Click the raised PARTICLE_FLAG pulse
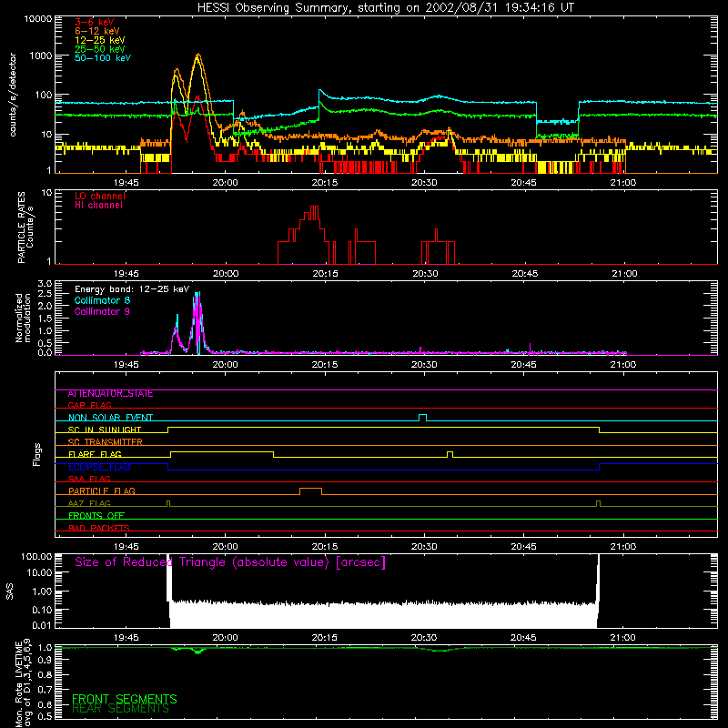This screenshot has height=728, width=728. click(310, 491)
